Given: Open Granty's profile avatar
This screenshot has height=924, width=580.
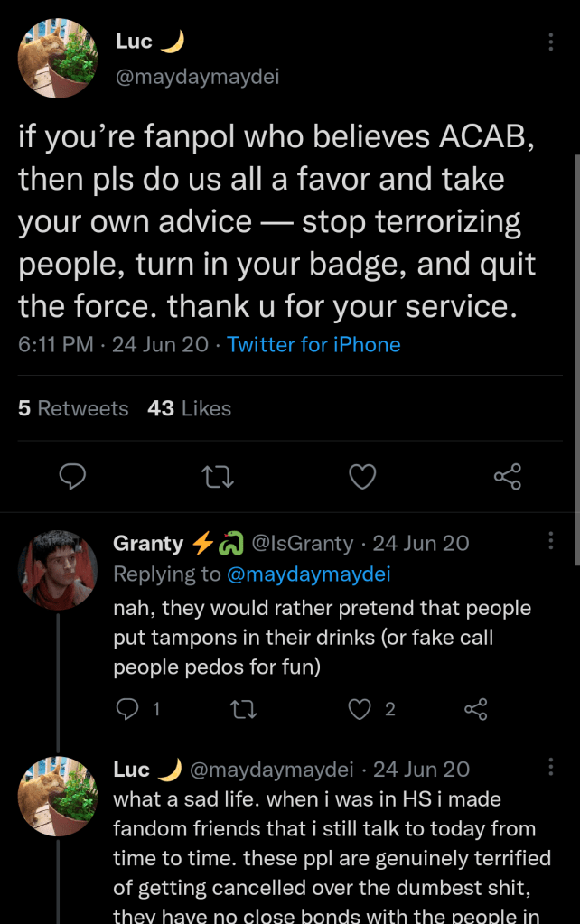Looking at the screenshot, I should coord(58,570).
